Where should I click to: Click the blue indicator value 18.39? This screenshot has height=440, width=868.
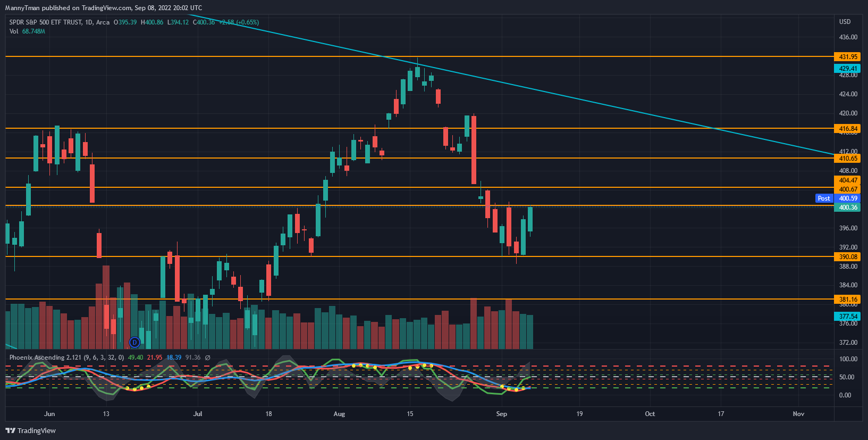click(x=174, y=358)
